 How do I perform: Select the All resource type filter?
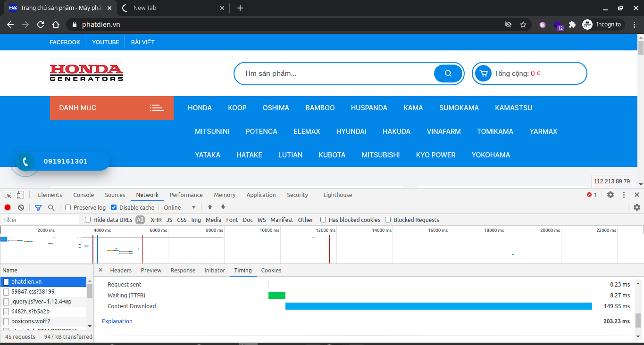140,220
